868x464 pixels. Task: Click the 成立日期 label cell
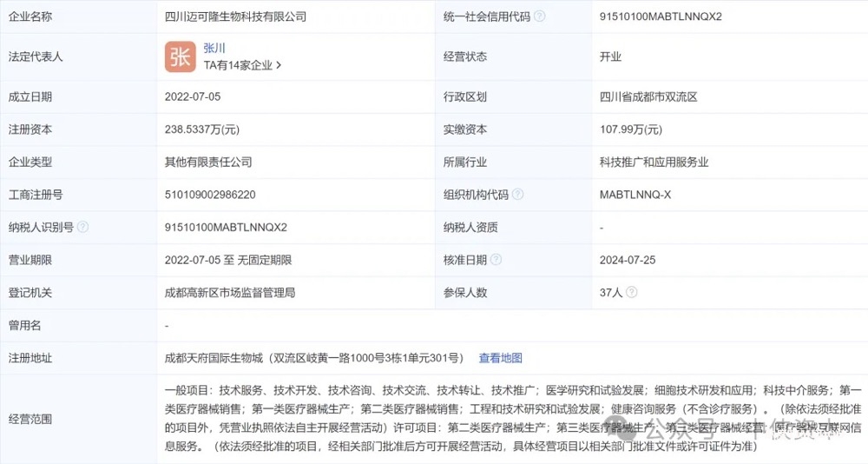78,97
